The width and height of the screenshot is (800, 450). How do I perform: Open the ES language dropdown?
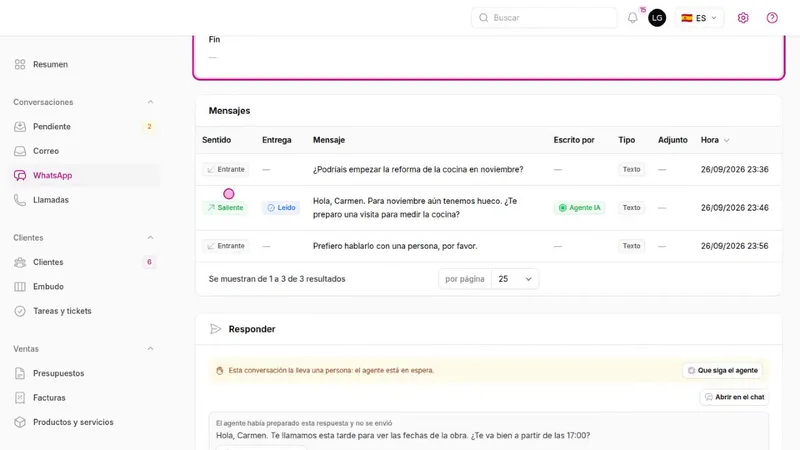(699, 18)
